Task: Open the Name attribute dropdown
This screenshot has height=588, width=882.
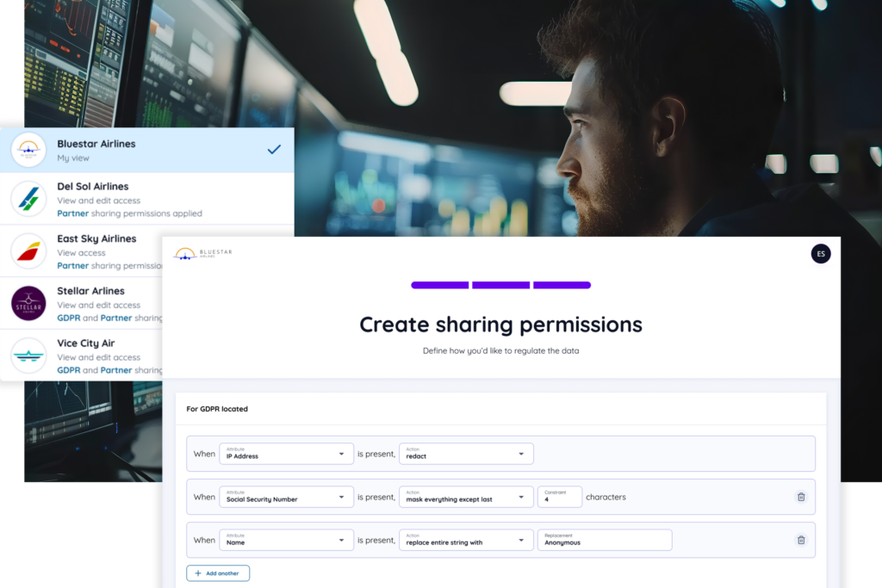Action: pyautogui.click(x=286, y=540)
